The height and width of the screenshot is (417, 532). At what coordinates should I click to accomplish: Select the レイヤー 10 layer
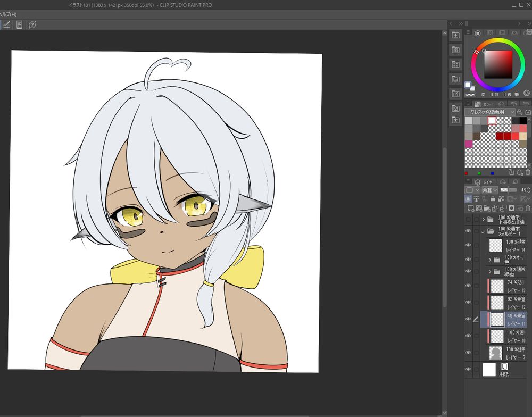coord(503,336)
